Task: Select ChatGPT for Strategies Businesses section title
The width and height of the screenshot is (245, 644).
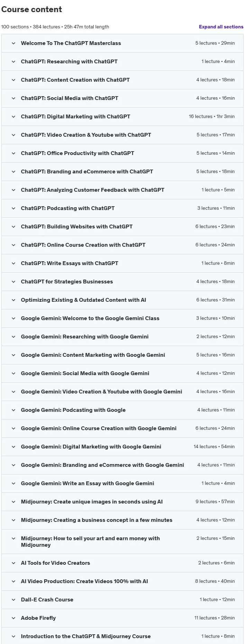Action: pyautogui.click(x=67, y=282)
